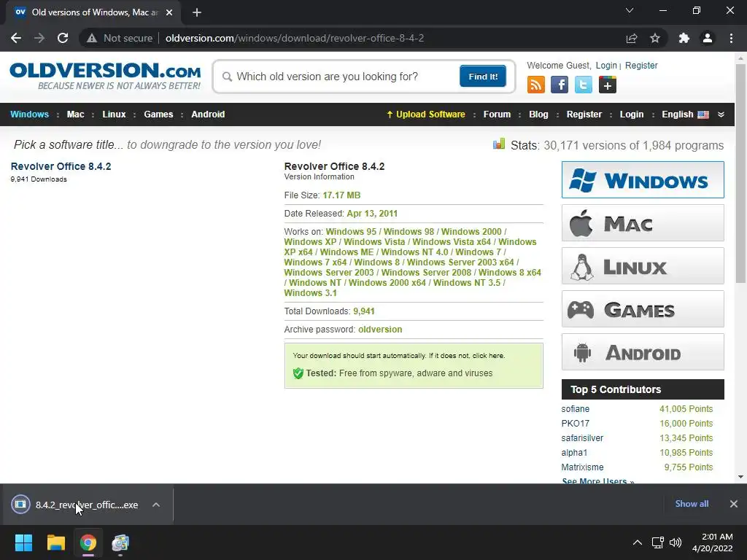Open the Facebook icon in header
Image resolution: width=747 pixels, height=560 pixels.
(x=560, y=85)
